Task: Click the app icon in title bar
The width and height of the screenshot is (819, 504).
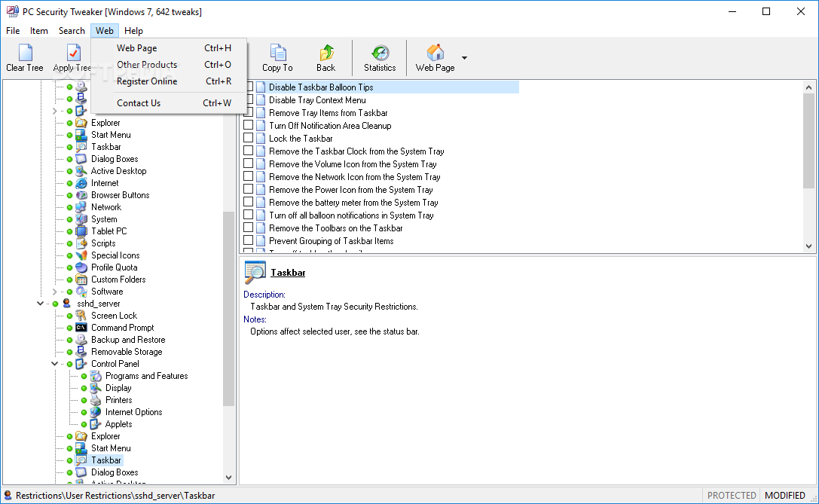Action: pos(13,11)
